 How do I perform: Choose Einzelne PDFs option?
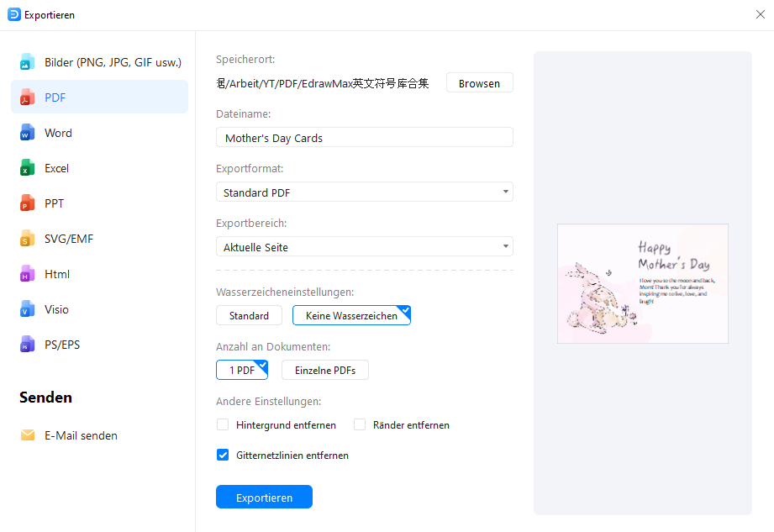(324, 370)
